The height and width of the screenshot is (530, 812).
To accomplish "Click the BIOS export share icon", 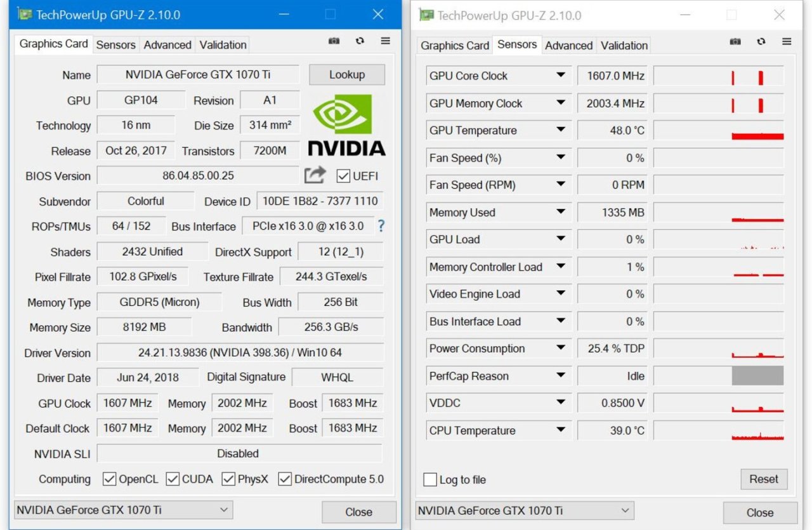I will click(315, 175).
